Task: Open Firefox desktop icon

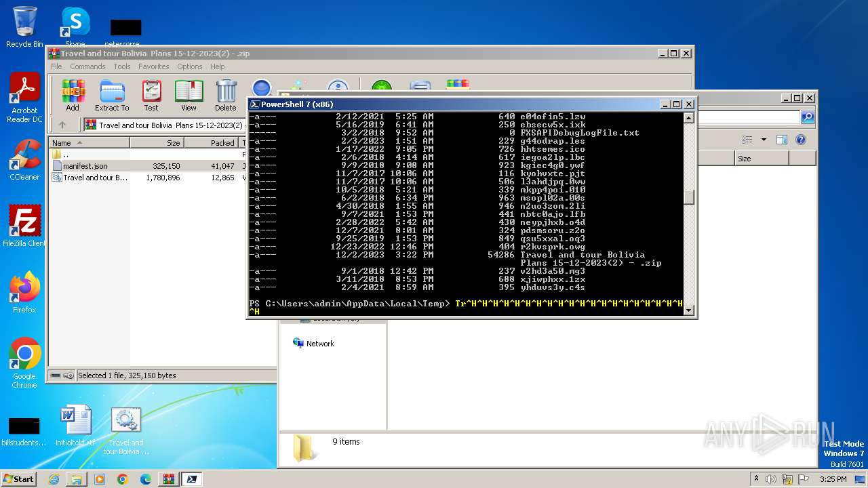Action: pyautogui.click(x=24, y=292)
